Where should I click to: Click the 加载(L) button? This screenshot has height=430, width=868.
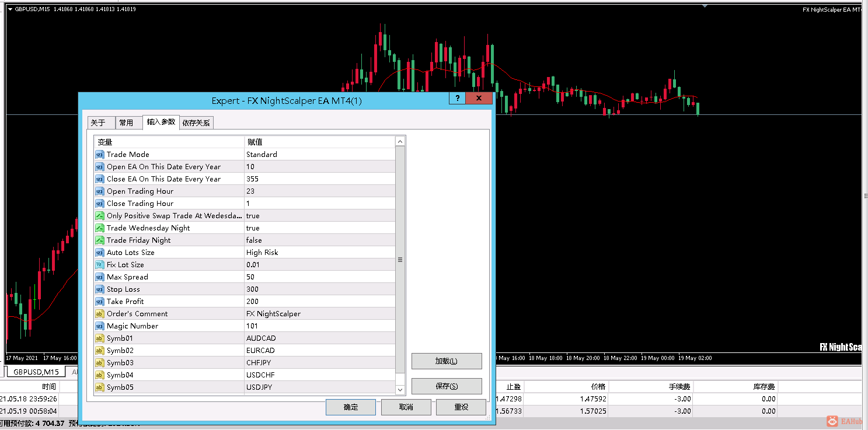tap(447, 361)
